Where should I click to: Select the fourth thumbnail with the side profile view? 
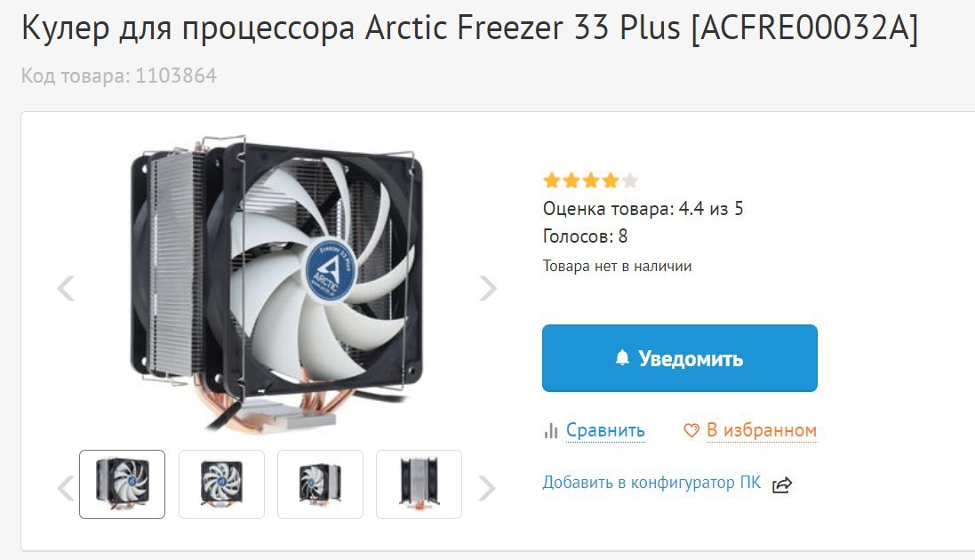click(420, 484)
